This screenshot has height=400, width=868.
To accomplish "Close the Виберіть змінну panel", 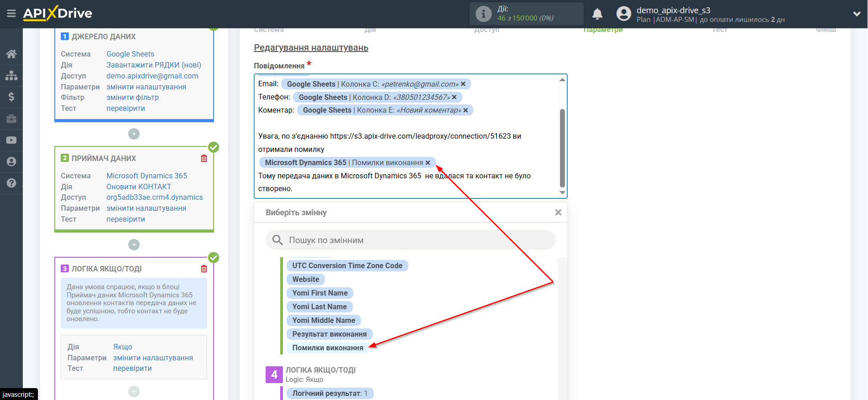I will coord(558,213).
